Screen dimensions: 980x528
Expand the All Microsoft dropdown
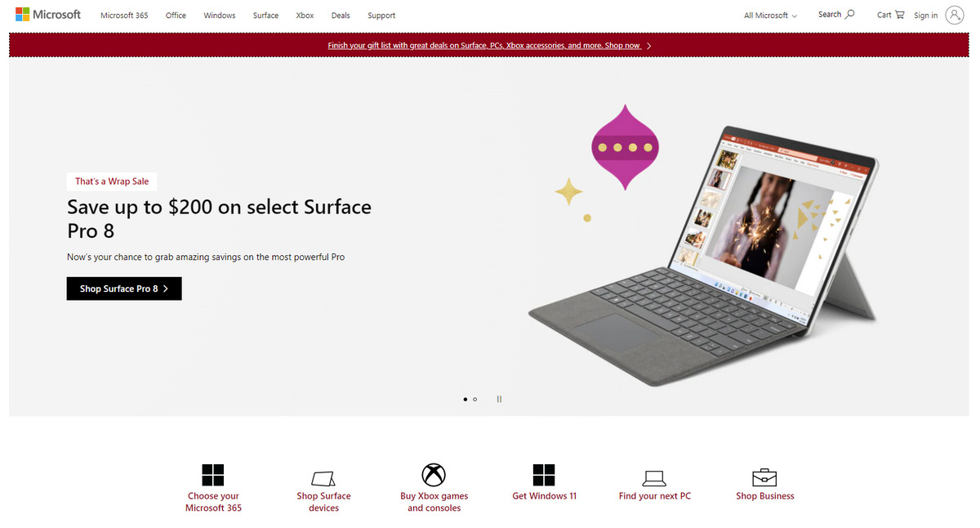click(x=770, y=16)
